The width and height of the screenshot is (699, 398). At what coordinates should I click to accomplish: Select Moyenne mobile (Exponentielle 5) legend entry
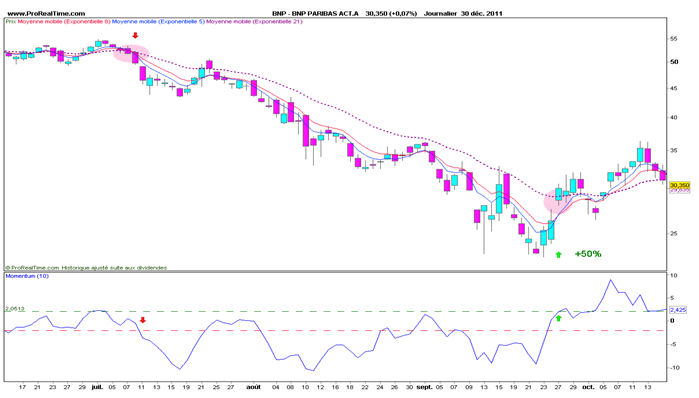pyautogui.click(x=158, y=21)
